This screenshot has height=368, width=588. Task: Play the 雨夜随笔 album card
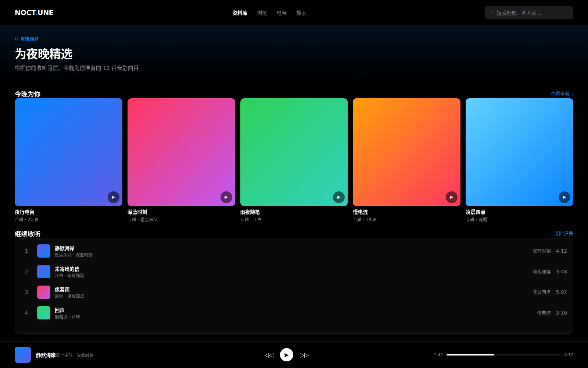tap(339, 197)
